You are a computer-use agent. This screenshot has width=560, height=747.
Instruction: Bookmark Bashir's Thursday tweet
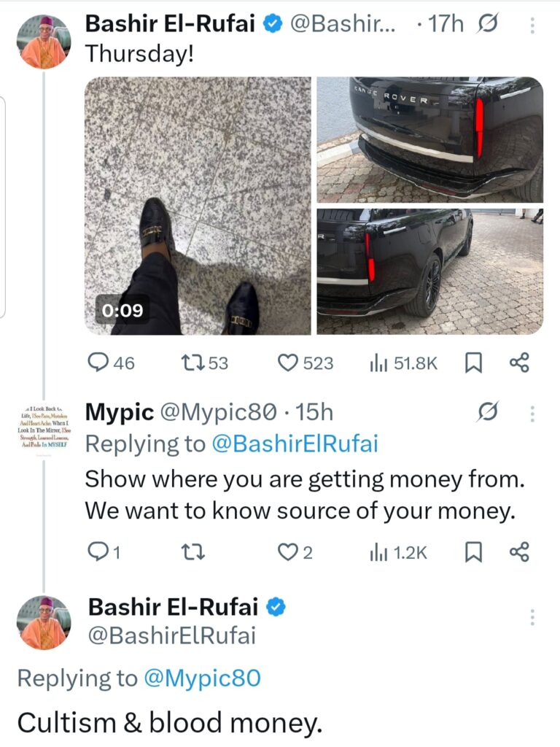click(x=474, y=363)
